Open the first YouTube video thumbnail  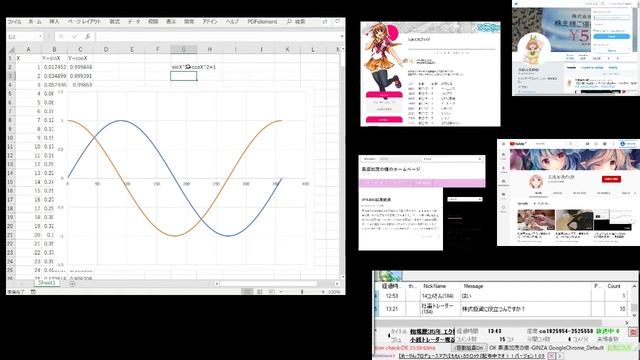(536, 220)
